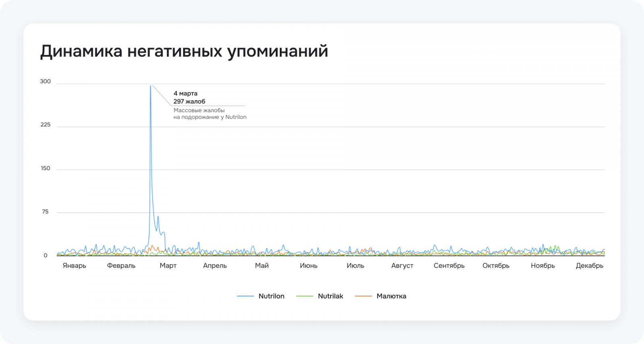The height and width of the screenshot is (344, 644).
Task: Click the 'Массовые жалобы' annotation description
Action: pos(199,110)
